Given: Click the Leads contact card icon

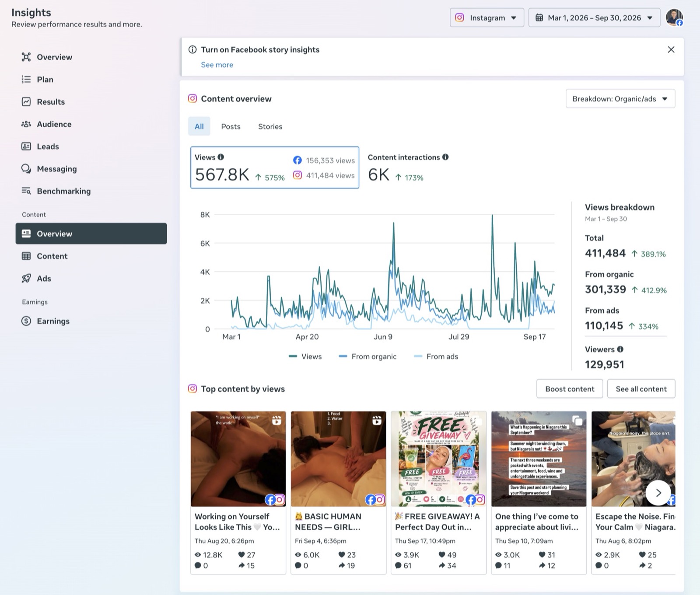Looking at the screenshot, I should [26, 146].
